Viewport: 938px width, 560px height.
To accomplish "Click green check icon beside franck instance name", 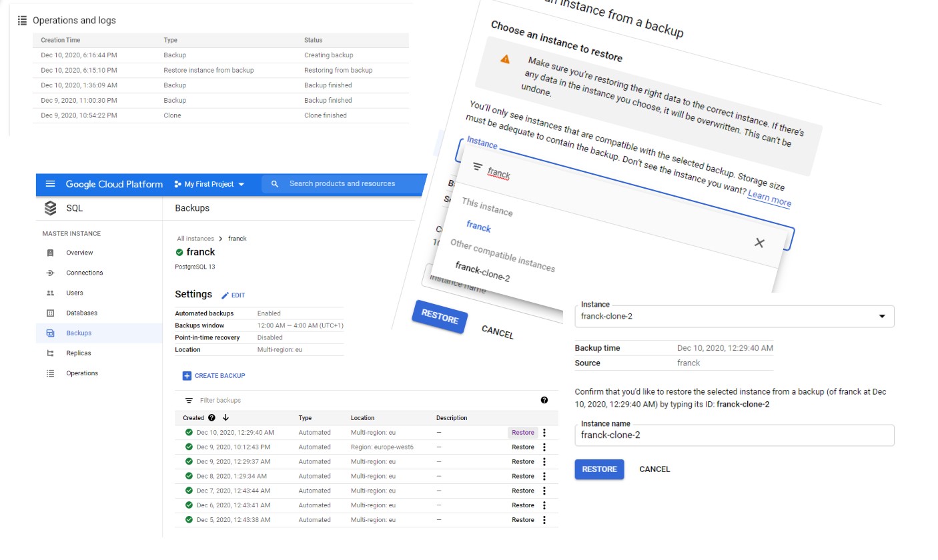I will [x=179, y=252].
